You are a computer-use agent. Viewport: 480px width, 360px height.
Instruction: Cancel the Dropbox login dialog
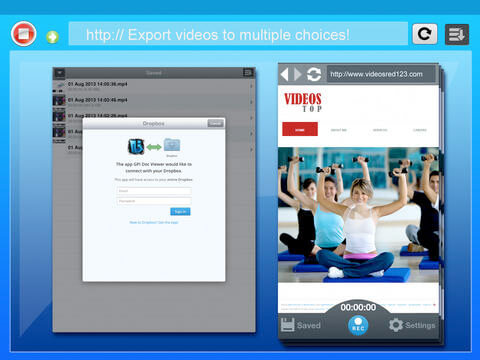click(215, 123)
